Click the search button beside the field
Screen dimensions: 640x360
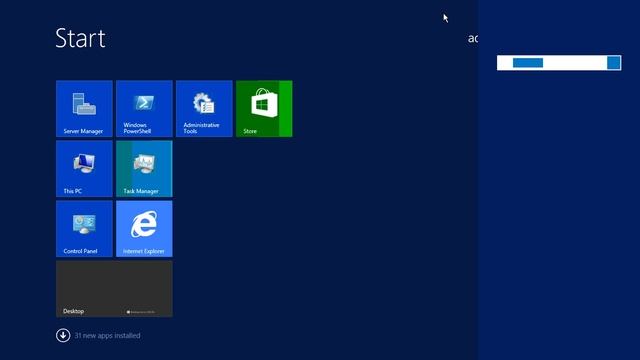614,63
